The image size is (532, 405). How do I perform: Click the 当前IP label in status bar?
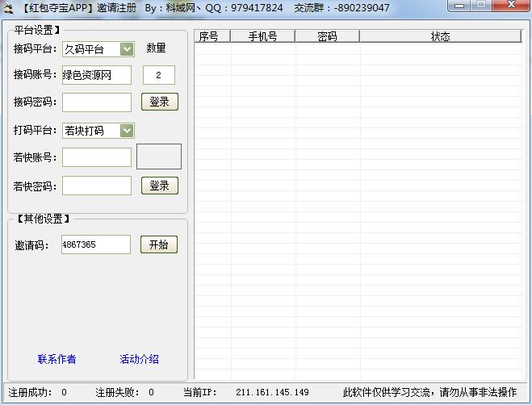[x=199, y=392]
